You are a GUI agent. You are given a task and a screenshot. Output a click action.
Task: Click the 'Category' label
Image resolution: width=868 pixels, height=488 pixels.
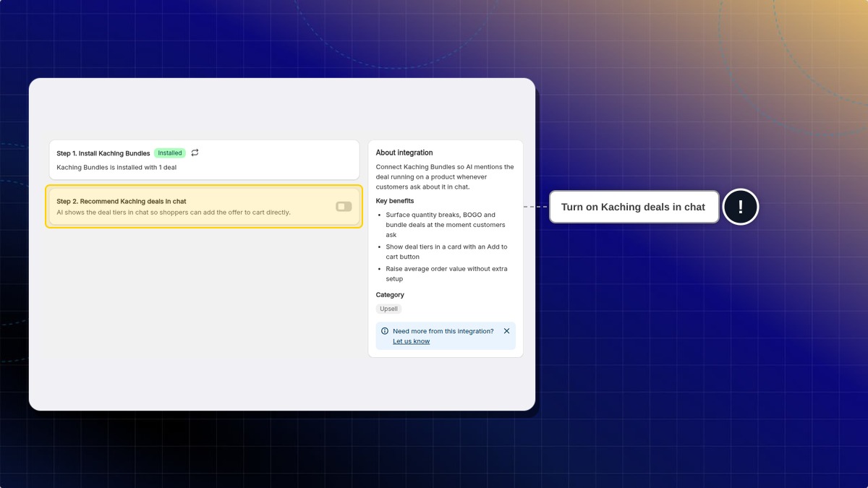pyautogui.click(x=390, y=295)
